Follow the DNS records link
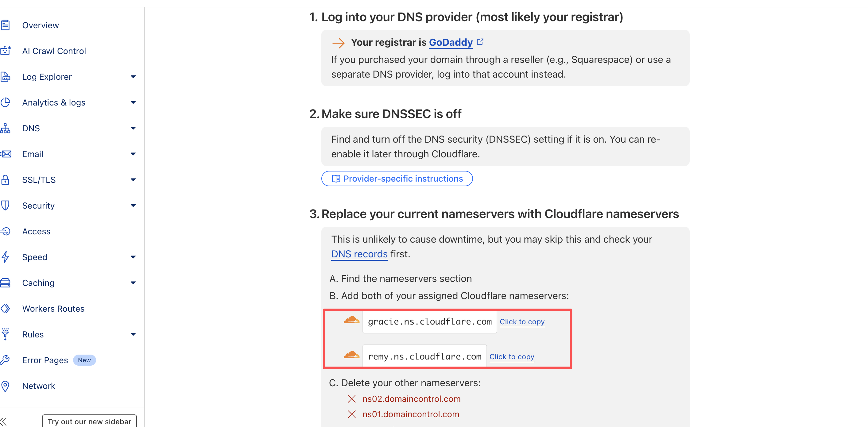The height and width of the screenshot is (427, 868). tap(359, 254)
